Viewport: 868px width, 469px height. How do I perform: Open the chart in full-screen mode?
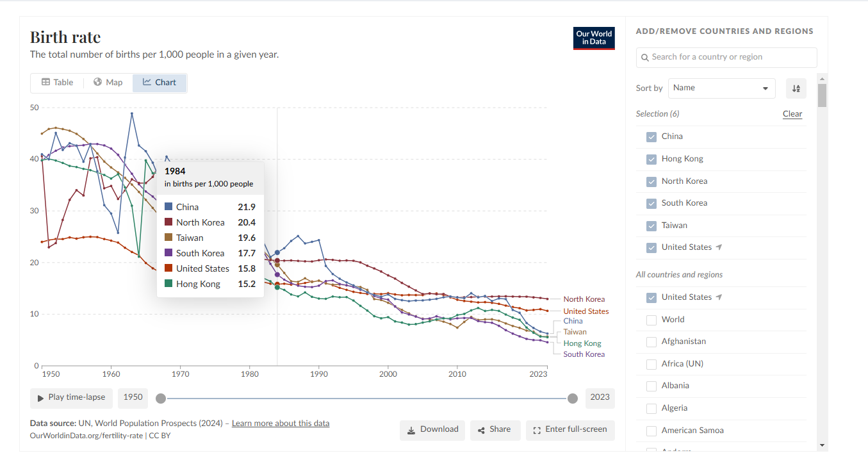coord(570,430)
